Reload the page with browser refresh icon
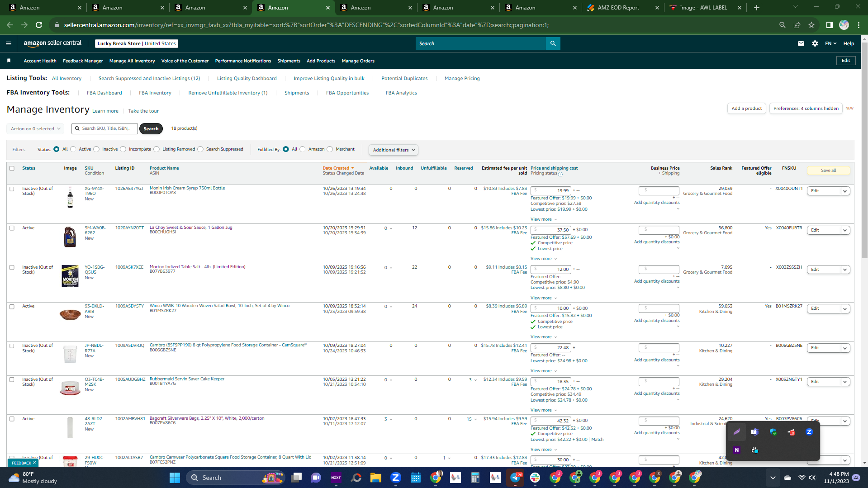 click(39, 25)
